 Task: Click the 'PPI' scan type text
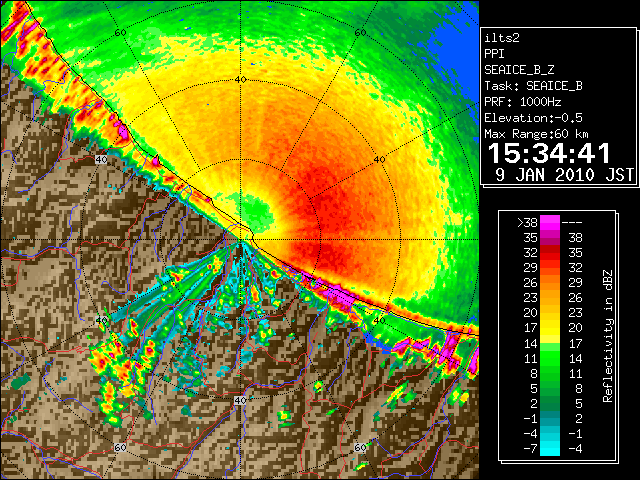[x=494, y=54]
